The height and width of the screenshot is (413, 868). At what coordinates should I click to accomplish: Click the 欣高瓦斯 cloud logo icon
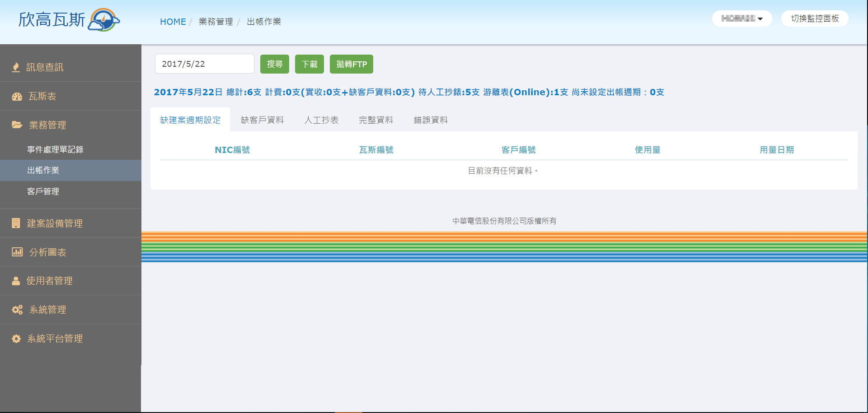(x=104, y=20)
